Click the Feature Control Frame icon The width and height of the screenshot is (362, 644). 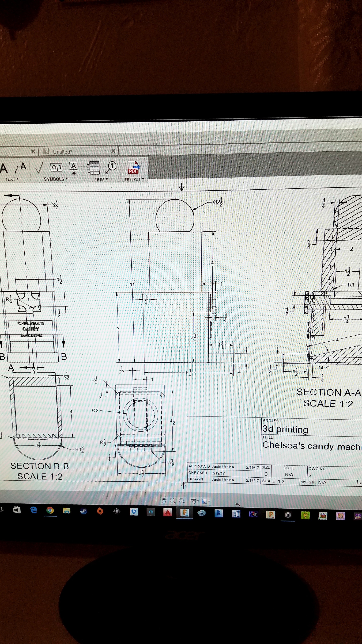coord(56,167)
